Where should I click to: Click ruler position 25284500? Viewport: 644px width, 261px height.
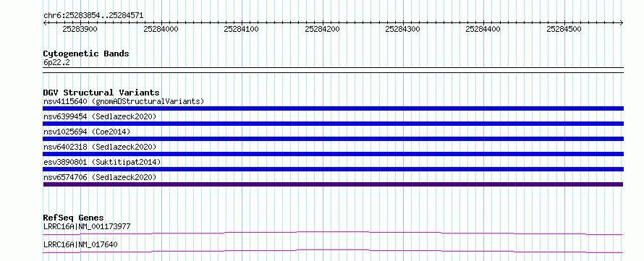point(564,29)
